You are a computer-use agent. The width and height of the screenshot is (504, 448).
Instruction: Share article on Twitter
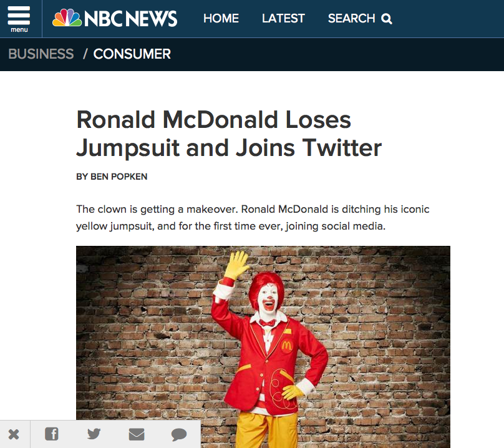[x=94, y=434]
